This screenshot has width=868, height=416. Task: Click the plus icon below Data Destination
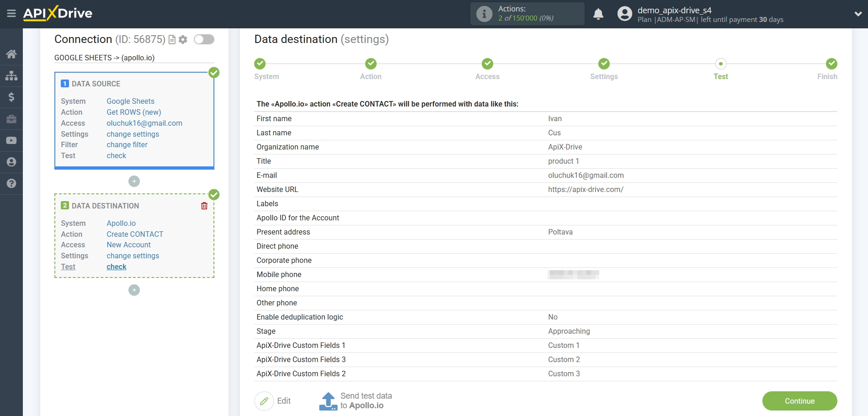click(134, 290)
